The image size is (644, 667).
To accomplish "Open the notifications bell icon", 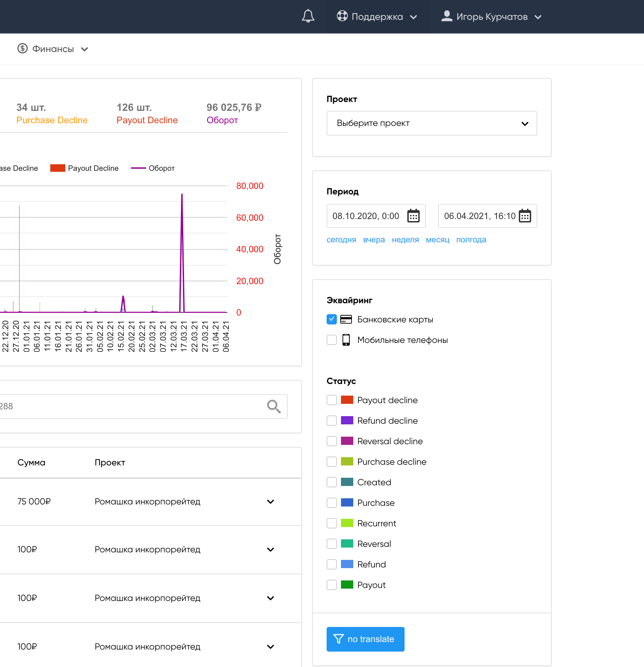I will [308, 16].
